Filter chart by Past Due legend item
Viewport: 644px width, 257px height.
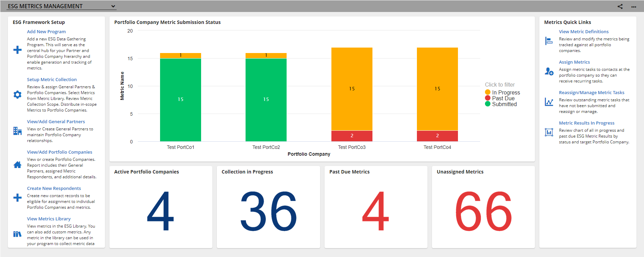500,98
